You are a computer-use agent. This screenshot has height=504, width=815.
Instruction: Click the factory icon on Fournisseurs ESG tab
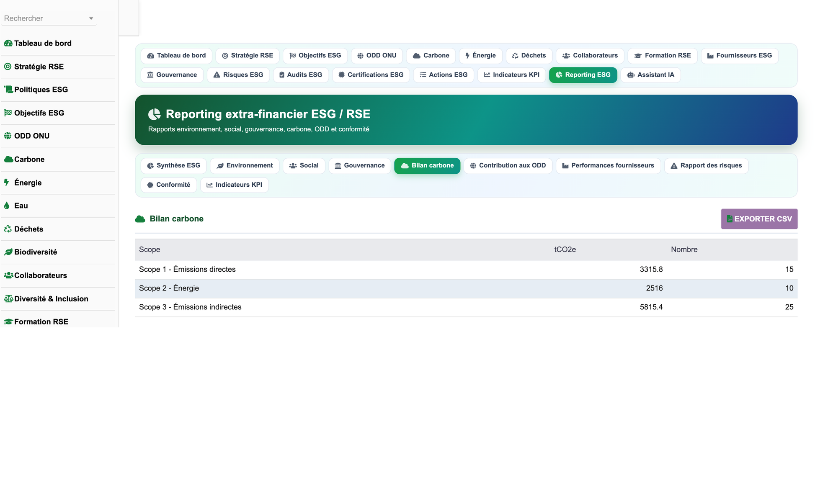710,56
